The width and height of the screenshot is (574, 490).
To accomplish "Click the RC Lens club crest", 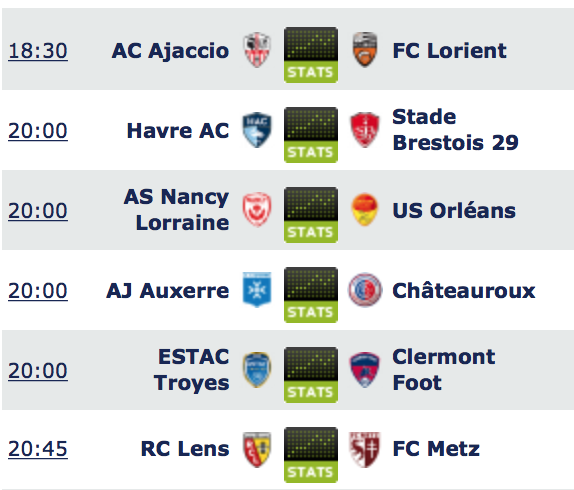I will click(257, 450).
